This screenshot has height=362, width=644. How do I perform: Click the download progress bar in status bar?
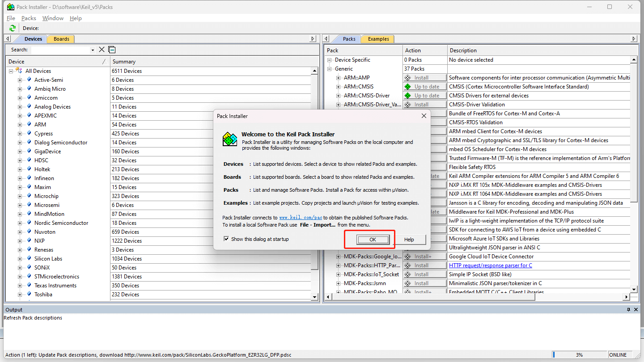pyautogui.click(x=580, y=355)
